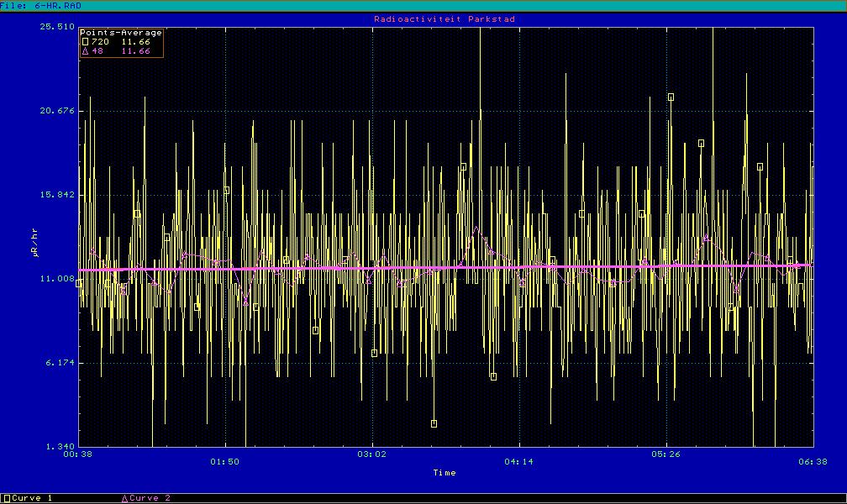This screenshot has height=504, width=847.
Task: Click the yellow square marker in the legend
Action: point(85,41)
